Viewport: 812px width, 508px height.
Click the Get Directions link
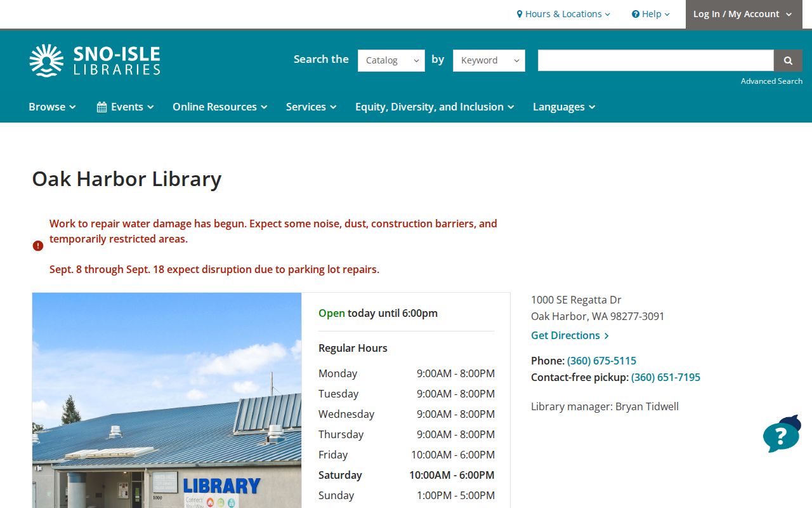coord(570,335)
